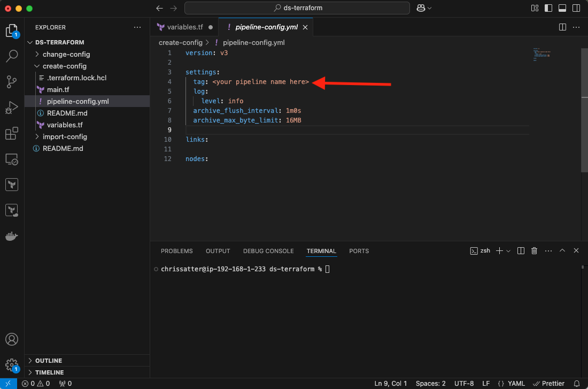Open the Extensions view
Image resolution: width=588 pixels, height=389 pixels.
(x=12, y=134)
